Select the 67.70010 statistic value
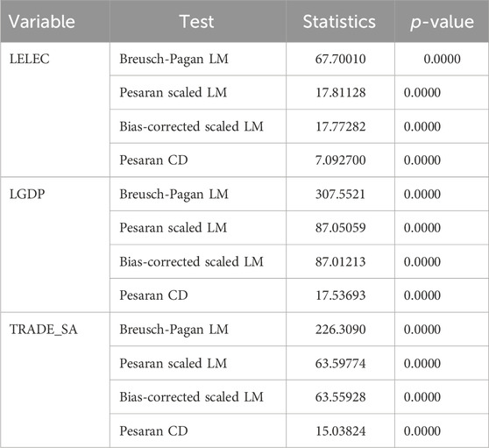The height and width of the screenshot is (448, 489). coord(340,59)
